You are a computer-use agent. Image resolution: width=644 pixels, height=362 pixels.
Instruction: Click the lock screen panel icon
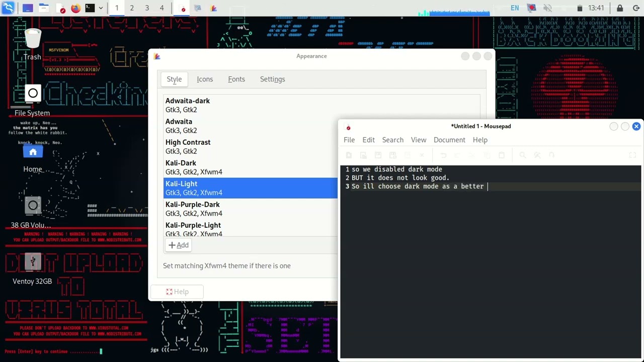620,8
